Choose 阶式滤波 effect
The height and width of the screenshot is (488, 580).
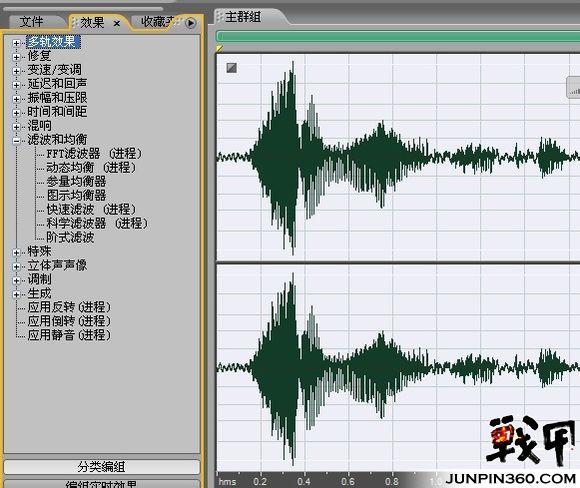pyautogui.click(x=70, y=237)
